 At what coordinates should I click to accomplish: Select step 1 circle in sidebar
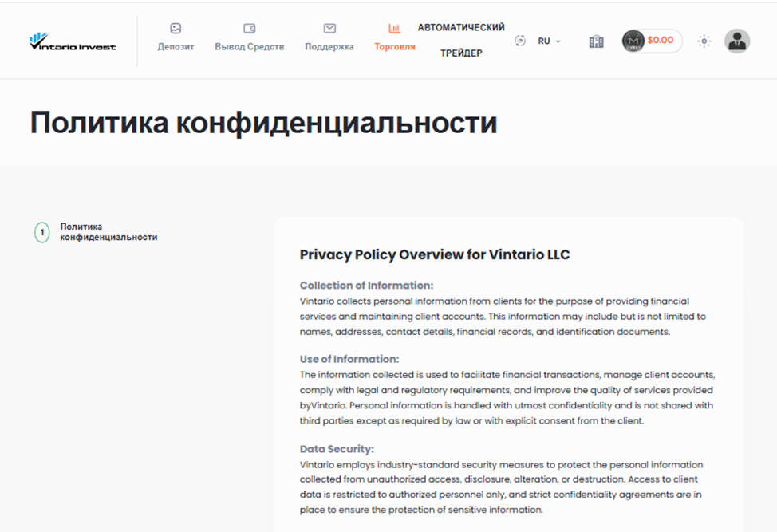[x=42, y=233]
